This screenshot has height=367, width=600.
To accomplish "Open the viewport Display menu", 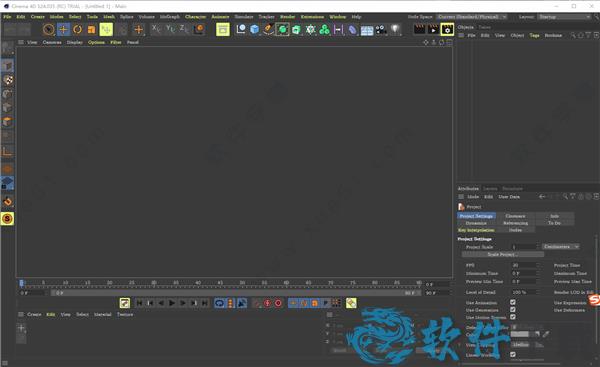I will [75, 42].
